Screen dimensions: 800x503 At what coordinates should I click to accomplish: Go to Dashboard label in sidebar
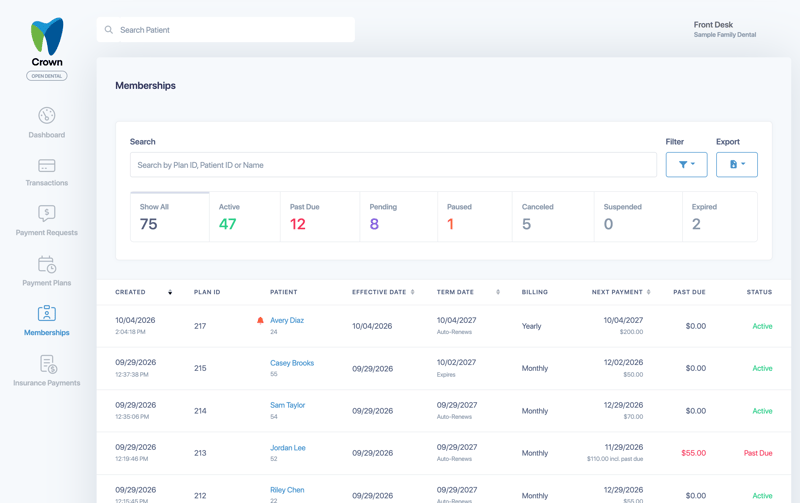pyautogui.click(x=46, y=135)
